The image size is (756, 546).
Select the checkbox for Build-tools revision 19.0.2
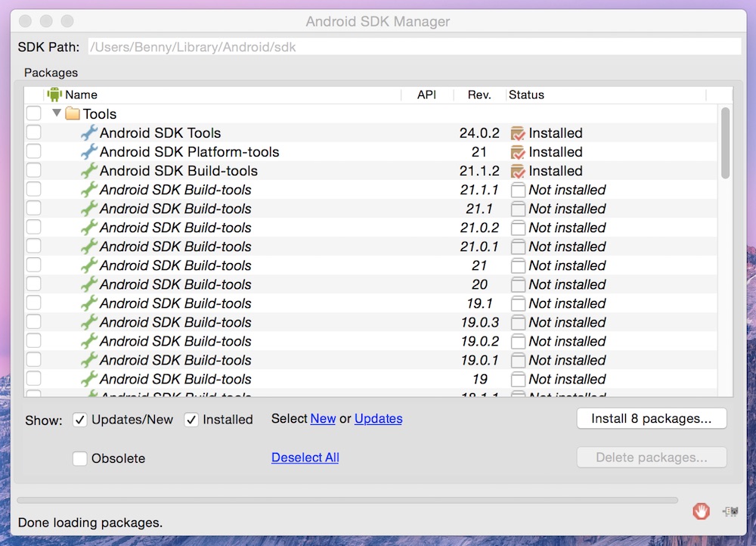point(34,340)
